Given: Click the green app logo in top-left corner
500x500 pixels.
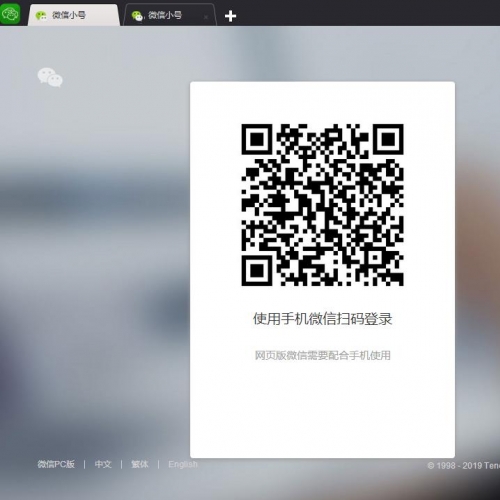Looking at the screenshot, I should click(x=10, y=13).
